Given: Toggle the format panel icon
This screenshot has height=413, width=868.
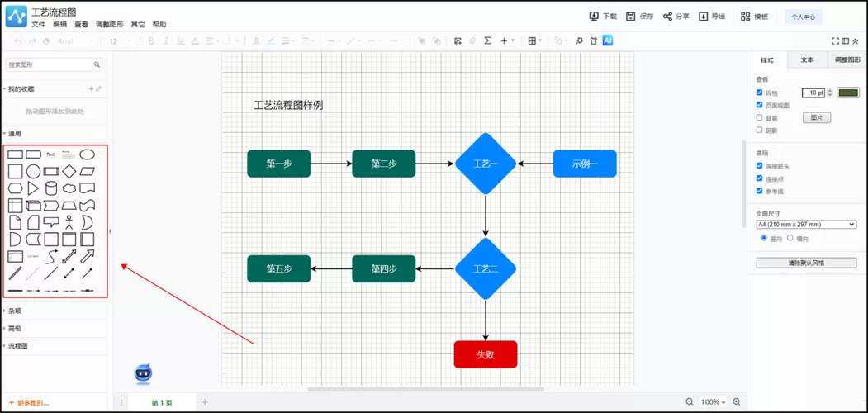Looking at the screenshot, I should (x=846, y=40).
